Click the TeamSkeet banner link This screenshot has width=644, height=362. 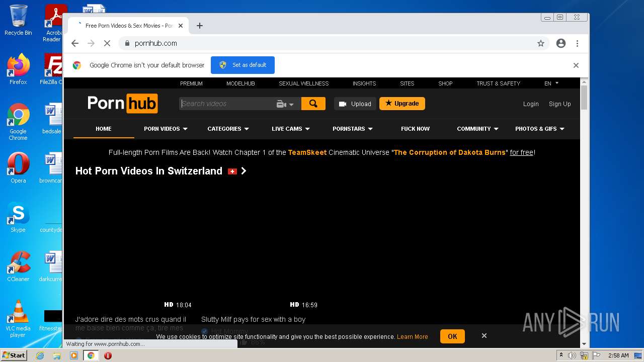click(x=307, y=152)
